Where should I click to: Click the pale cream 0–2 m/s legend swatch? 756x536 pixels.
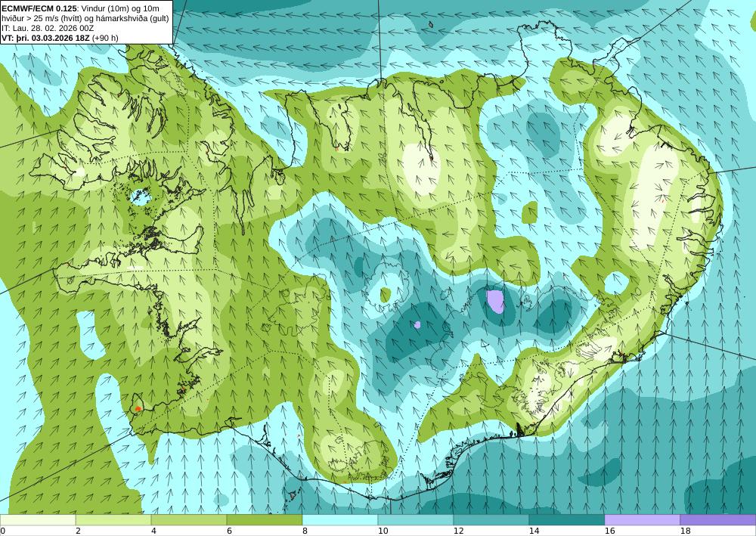pos(38,519)
